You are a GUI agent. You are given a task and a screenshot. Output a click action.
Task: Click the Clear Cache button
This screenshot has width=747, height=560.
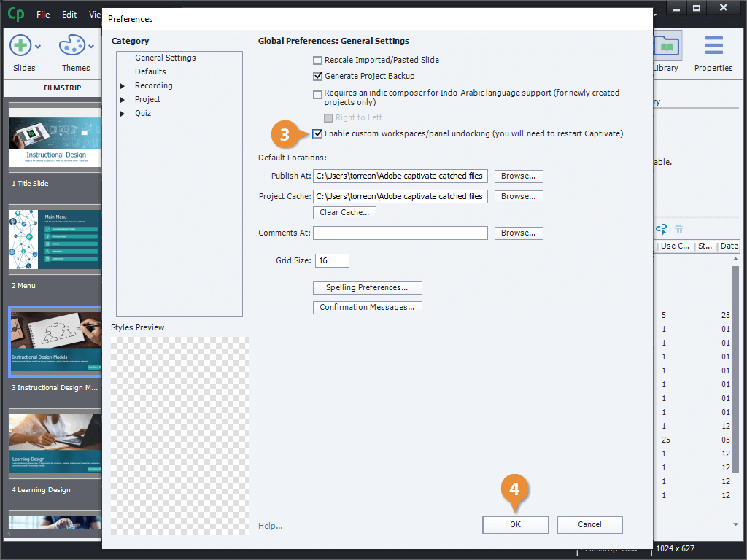click(x=344, y=212)
